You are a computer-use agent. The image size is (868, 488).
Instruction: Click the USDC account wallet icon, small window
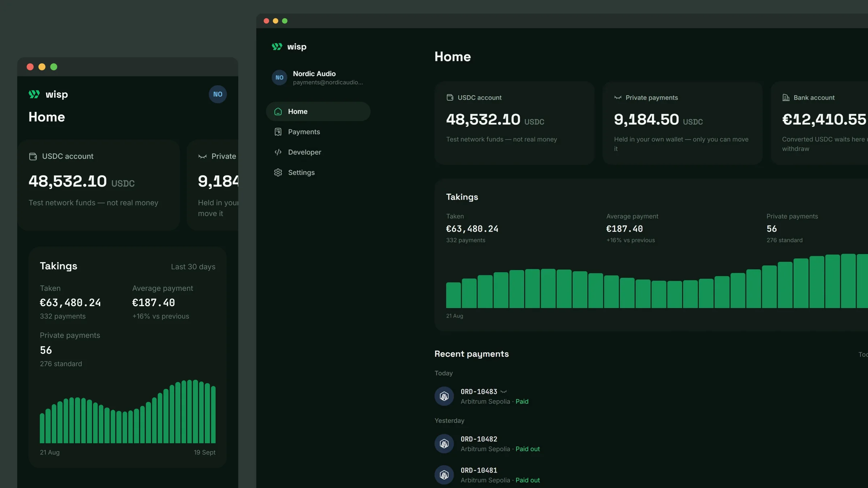[33, 156]
